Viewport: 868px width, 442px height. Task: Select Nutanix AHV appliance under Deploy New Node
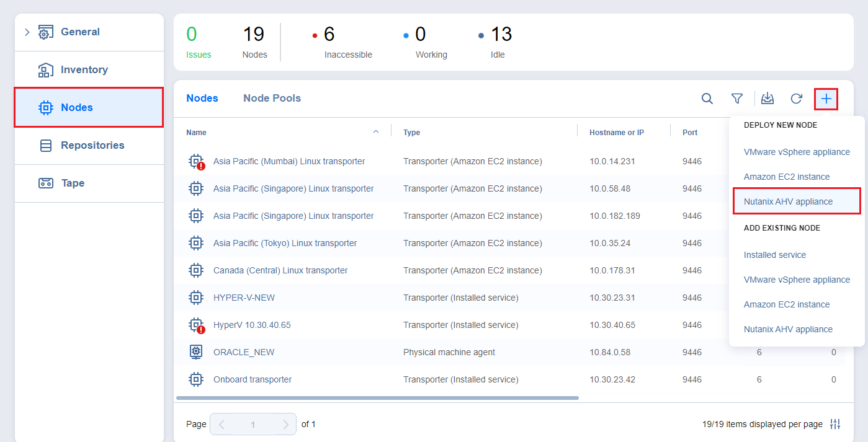[788, 201]
